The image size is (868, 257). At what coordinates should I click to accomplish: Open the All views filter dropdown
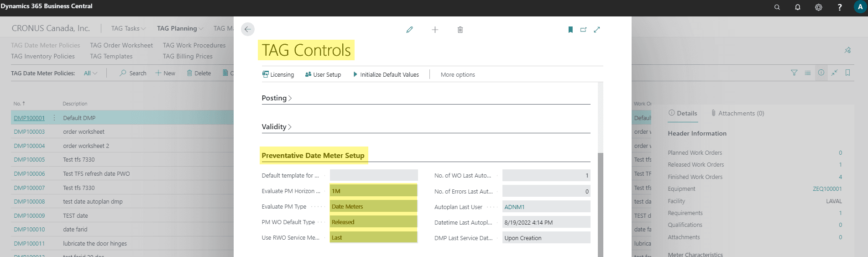pos(90,73)
